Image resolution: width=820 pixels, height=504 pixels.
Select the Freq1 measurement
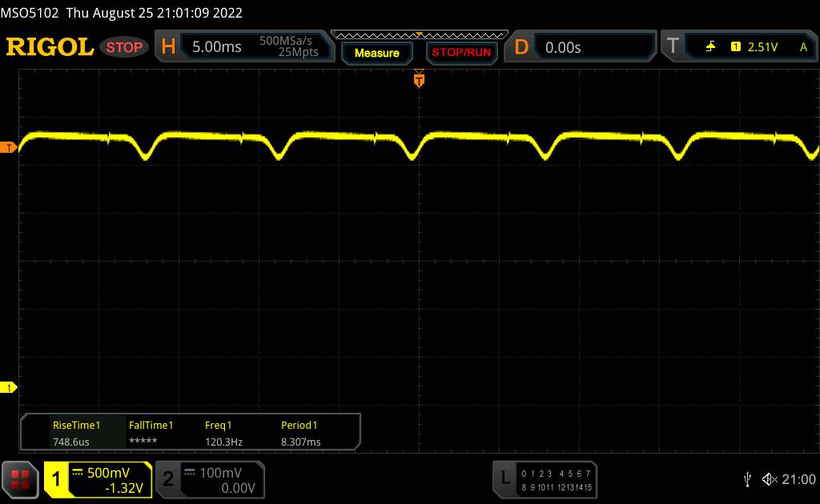point(218,425)
